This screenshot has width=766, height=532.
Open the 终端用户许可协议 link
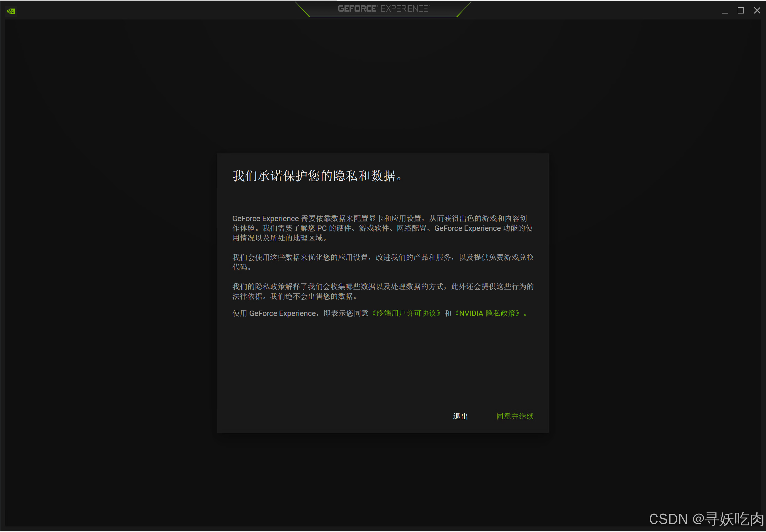pos(406,313)
